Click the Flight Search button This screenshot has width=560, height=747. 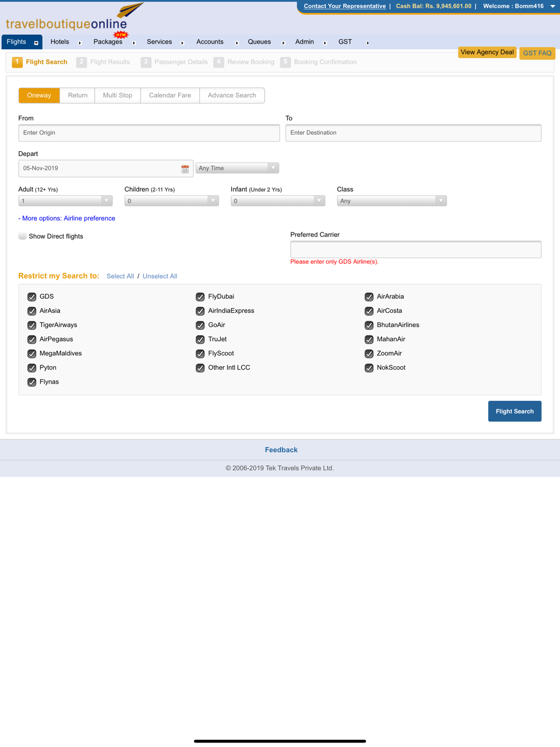point(515,411)
